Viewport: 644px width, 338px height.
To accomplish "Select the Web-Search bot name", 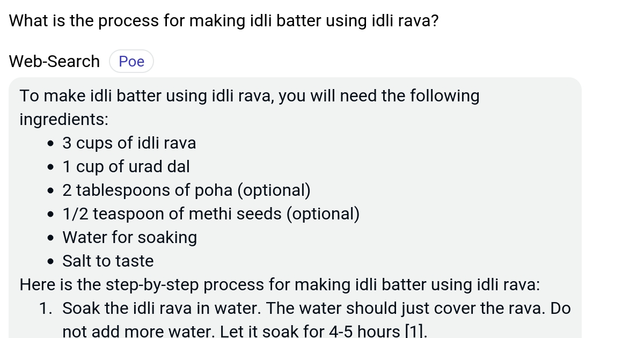I will [54, 61].
